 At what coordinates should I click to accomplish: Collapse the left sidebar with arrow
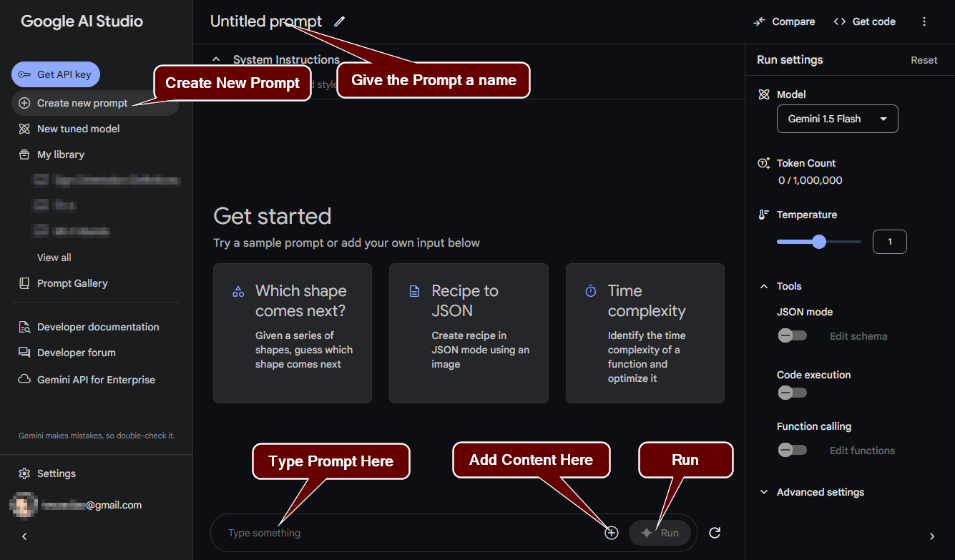[24, 536]
